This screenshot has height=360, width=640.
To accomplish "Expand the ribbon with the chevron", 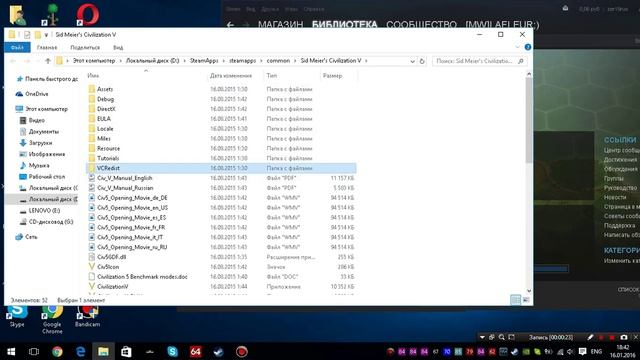I will (x=518, y=47).
